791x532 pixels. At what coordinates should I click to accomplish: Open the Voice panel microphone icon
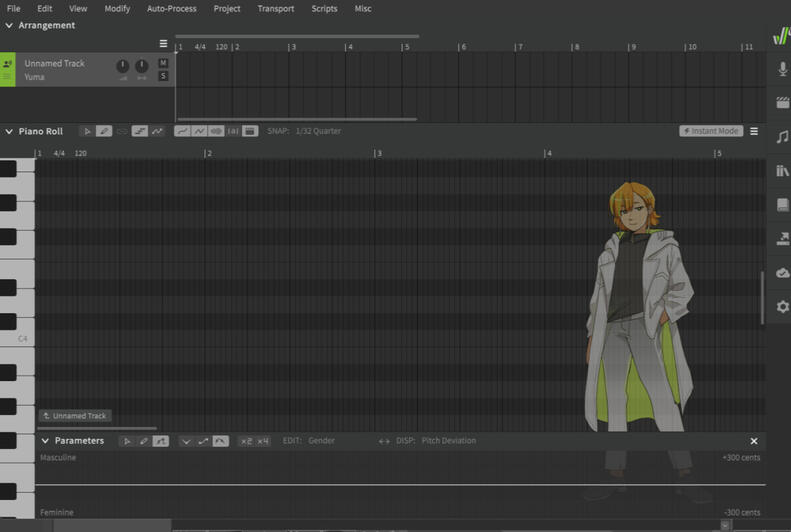pyautogui.click(x=782, y=68)
